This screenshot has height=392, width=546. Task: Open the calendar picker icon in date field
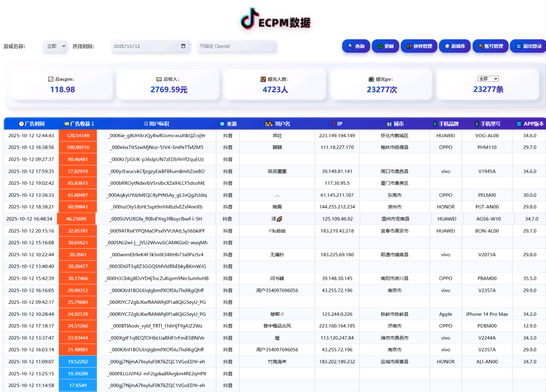(183, 46)
